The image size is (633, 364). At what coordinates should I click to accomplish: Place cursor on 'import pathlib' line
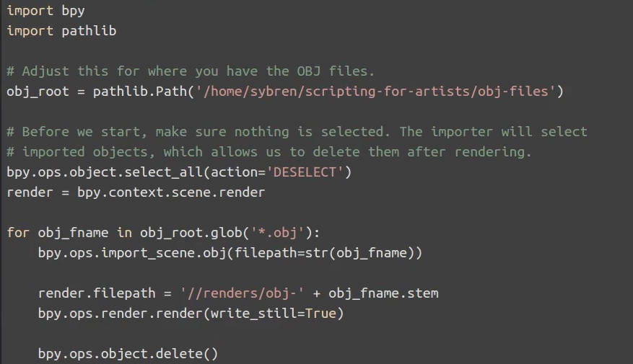pyautogui.click(x=61, y=31)
